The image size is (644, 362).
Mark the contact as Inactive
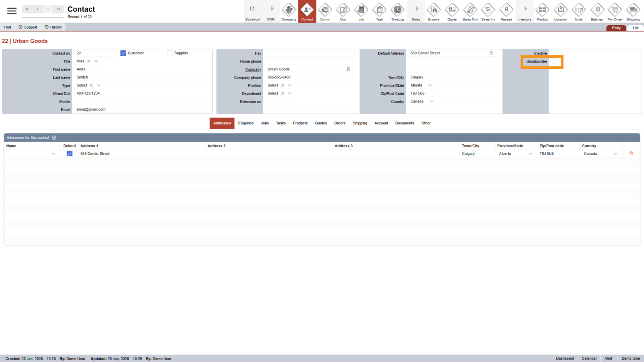(553, 53)
